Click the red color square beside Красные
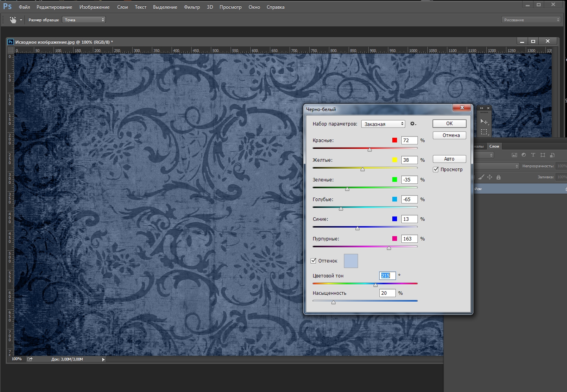The height and width of the screenshot is (392, 567). click(395, 140)
